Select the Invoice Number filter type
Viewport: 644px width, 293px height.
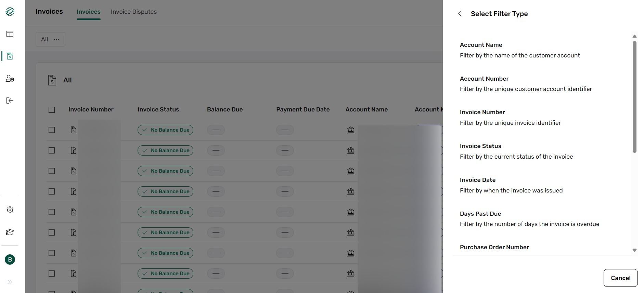click(x=542, y=118)
